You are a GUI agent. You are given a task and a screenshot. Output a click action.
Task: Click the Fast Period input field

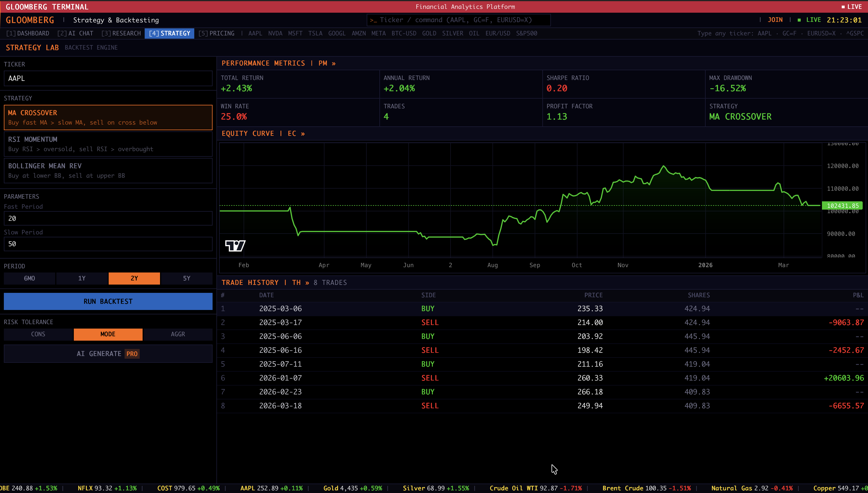click(x=108, y=218)
